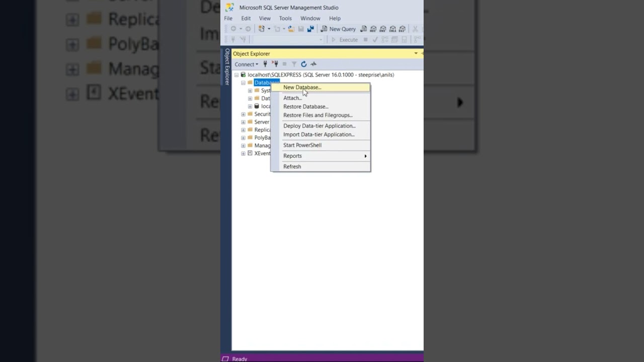This screenshot has height=362, width=644.
Task: Expand the PolyBase folder node
Action: [243, 138]
